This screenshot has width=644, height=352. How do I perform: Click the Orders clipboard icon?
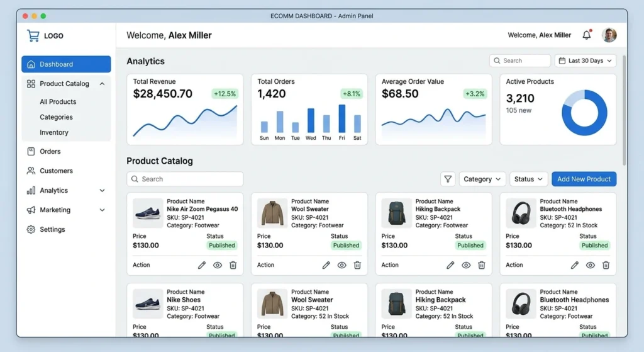coord(31,151)
